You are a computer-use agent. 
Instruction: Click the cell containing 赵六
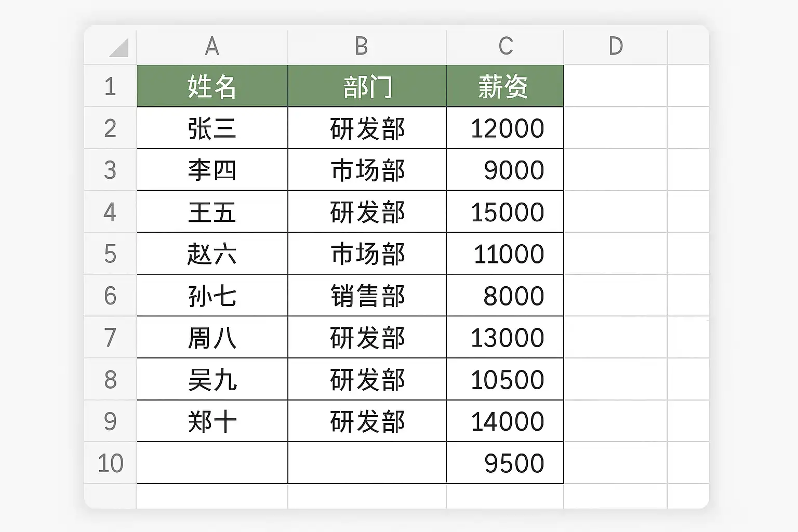[212, 254]
